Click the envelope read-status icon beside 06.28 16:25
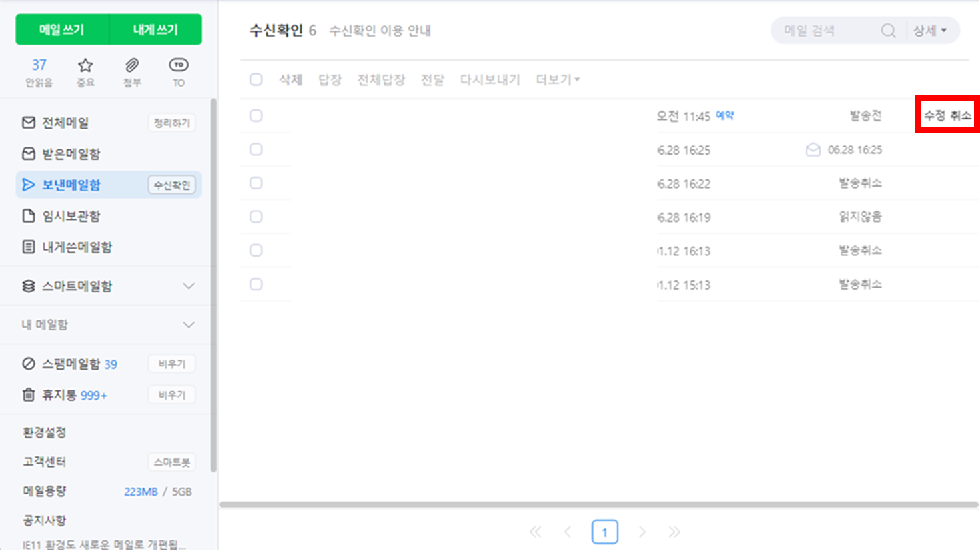The width and height of the screenshot is (980, 551). point(813,149)
